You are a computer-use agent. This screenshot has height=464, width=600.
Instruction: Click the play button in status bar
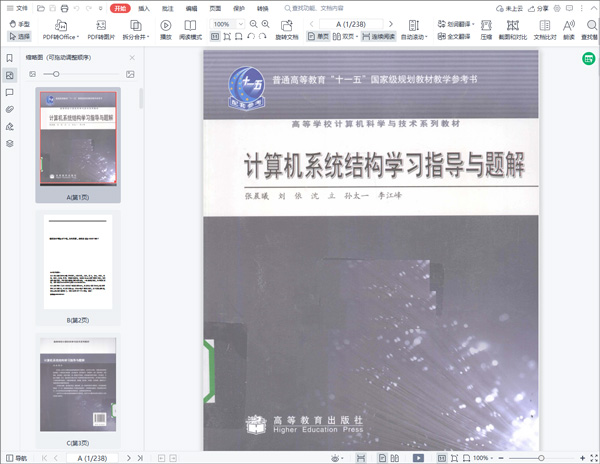418,458
